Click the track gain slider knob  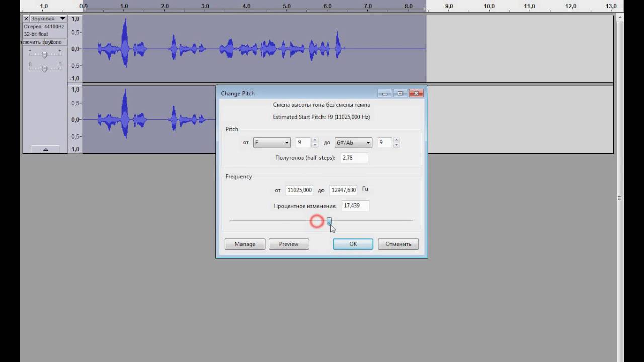click(x=44, y=54)
